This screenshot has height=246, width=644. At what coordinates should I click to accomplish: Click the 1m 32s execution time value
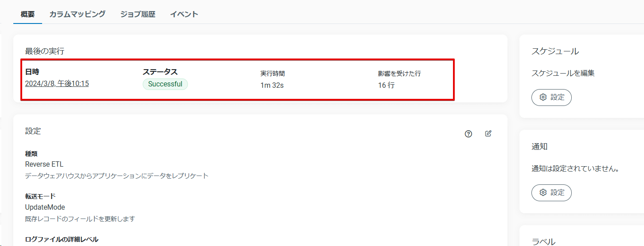[x=272, y=85]
